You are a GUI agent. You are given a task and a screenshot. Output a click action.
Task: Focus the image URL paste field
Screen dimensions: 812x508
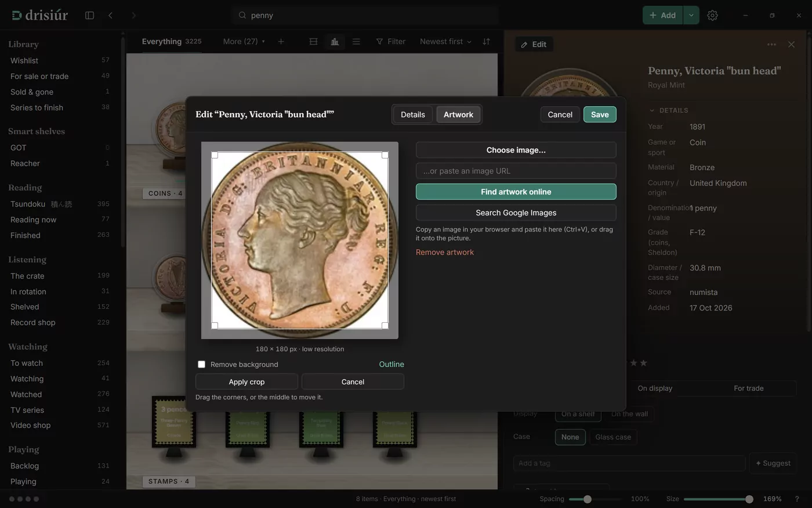[516, 171]
